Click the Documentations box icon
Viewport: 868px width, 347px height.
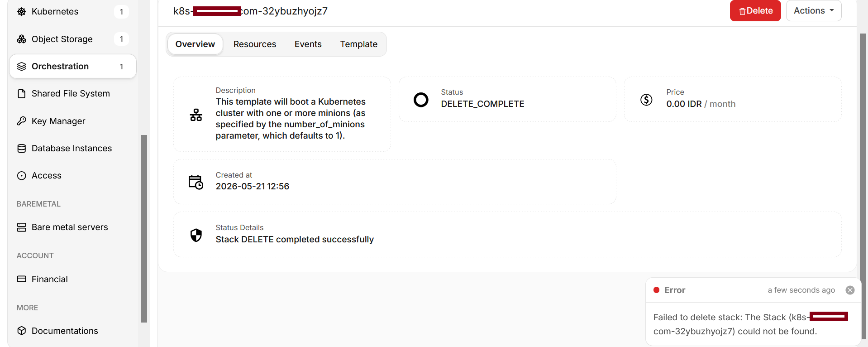click(21, 331)
